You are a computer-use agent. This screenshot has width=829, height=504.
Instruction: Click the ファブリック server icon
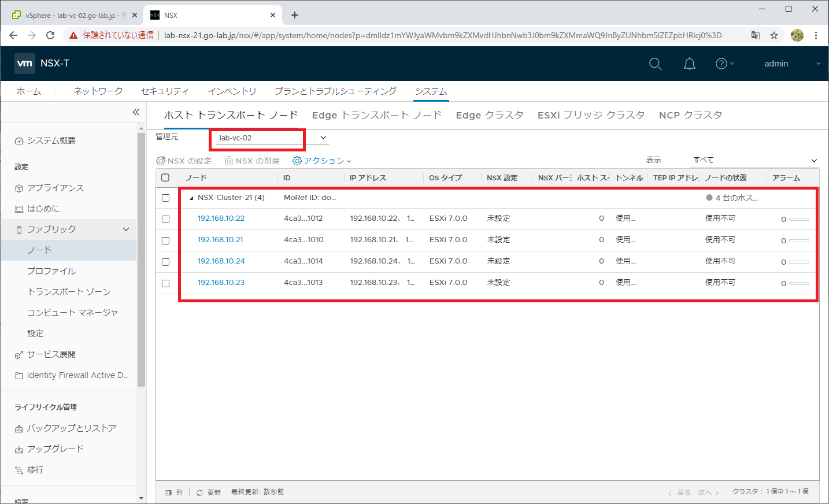[19, 230]
